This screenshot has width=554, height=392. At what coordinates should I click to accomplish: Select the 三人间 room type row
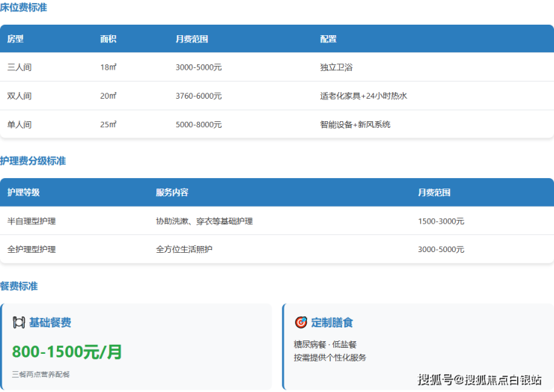pos(19,67)
